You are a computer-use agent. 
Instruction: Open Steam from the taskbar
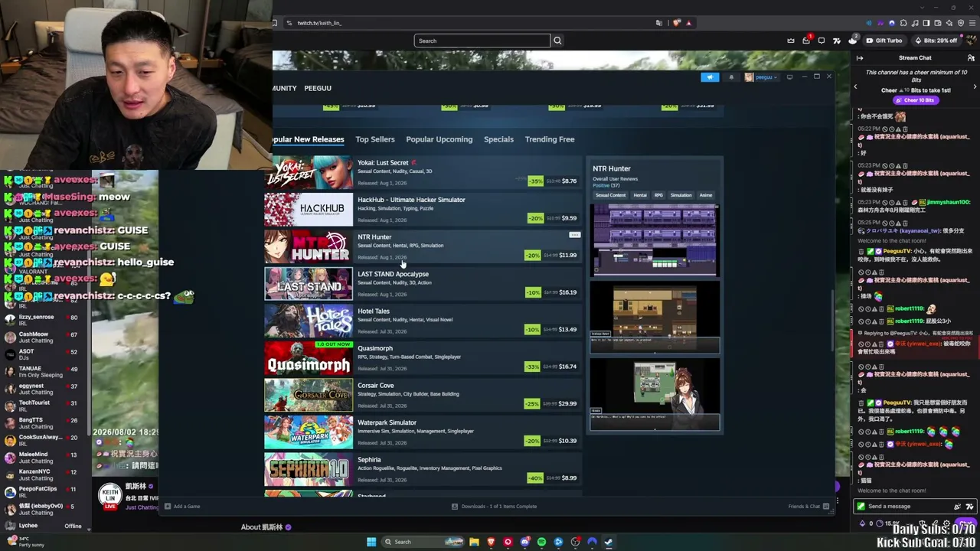tap(609, 542)
